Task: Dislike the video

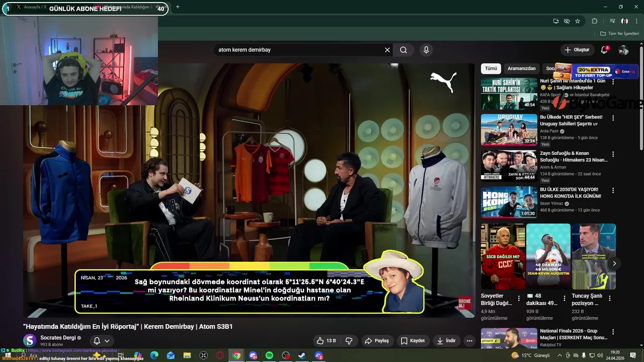Action: pos(349,341)
